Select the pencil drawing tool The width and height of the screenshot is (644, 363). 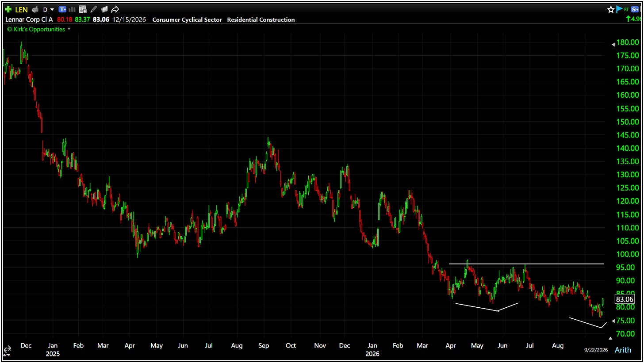[x=93, y=9]
